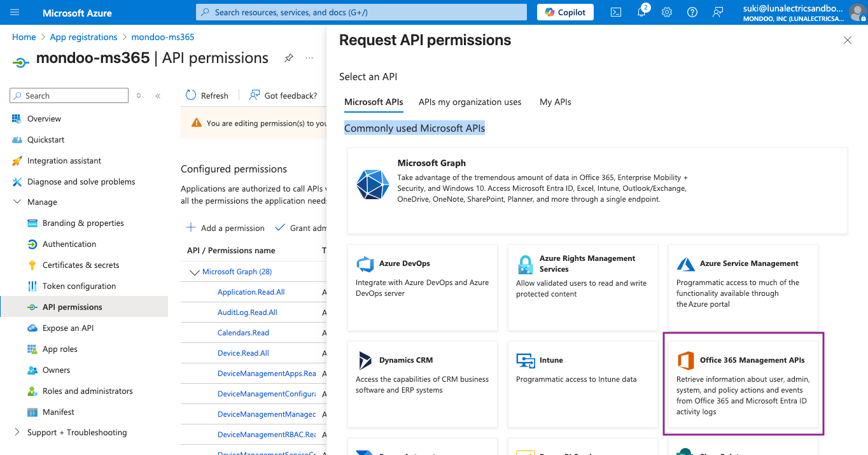The height and width of the screenshot is (455, 868).
Task: Select the Intune API tile
Action: [x=582, y=384]
